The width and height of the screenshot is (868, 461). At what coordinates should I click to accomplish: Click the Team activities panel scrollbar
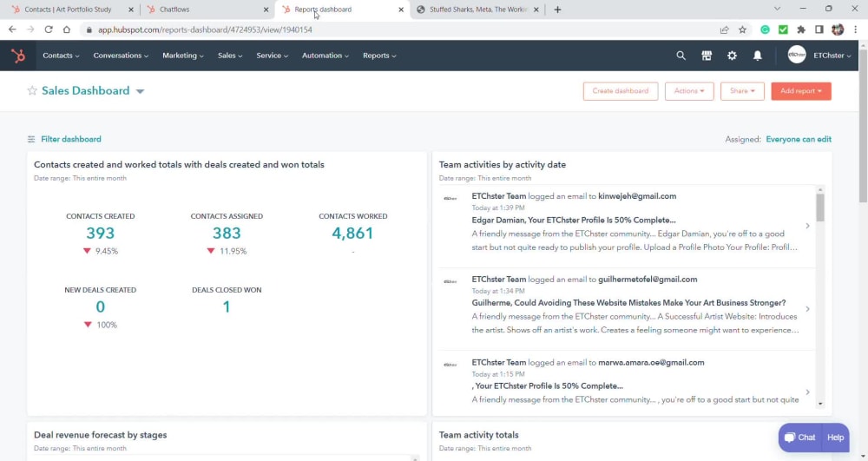click(820, 207)
